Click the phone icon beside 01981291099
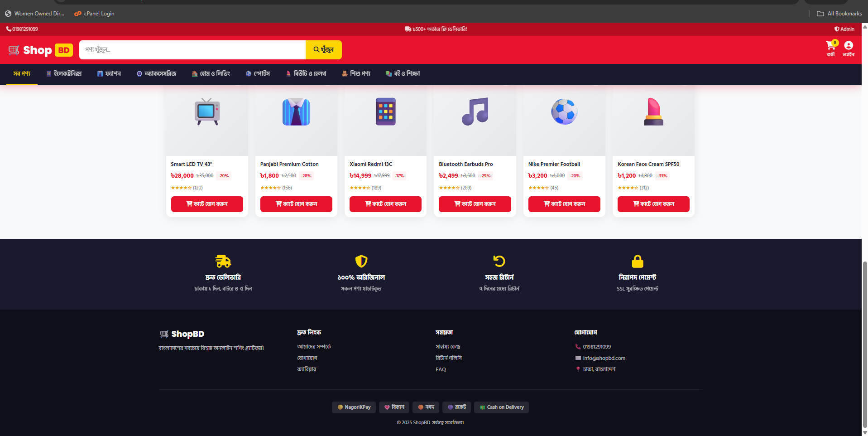This screenshot has width=868, height=436. click(8, 29)
